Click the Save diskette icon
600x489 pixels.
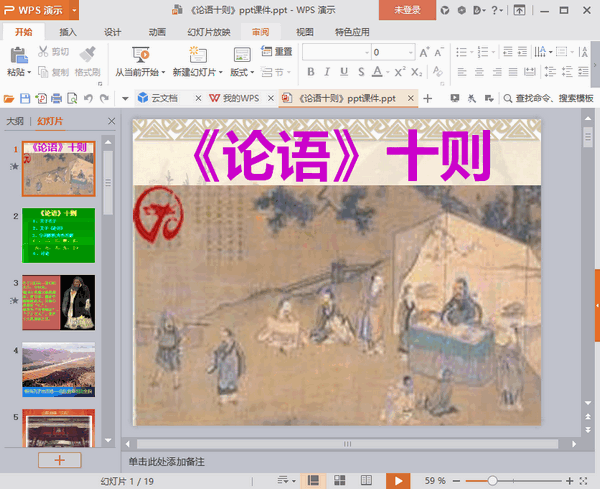coord(25,99)
